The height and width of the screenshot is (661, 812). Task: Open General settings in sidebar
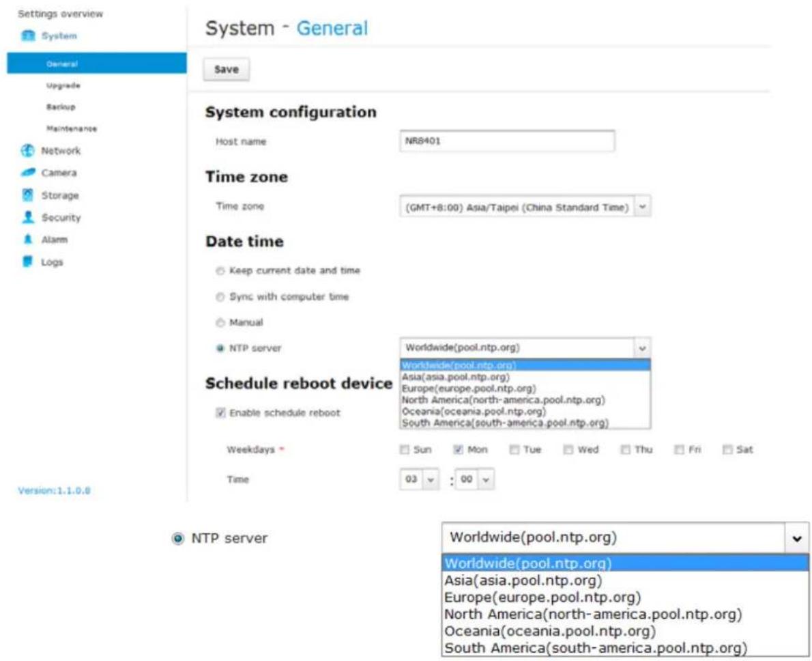tap(97, 64)
